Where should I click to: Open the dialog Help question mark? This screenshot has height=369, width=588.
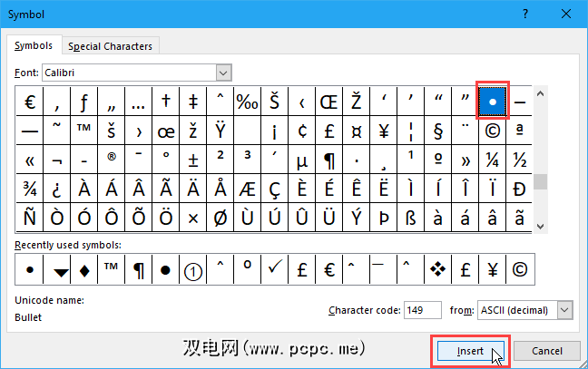[525, 15]
